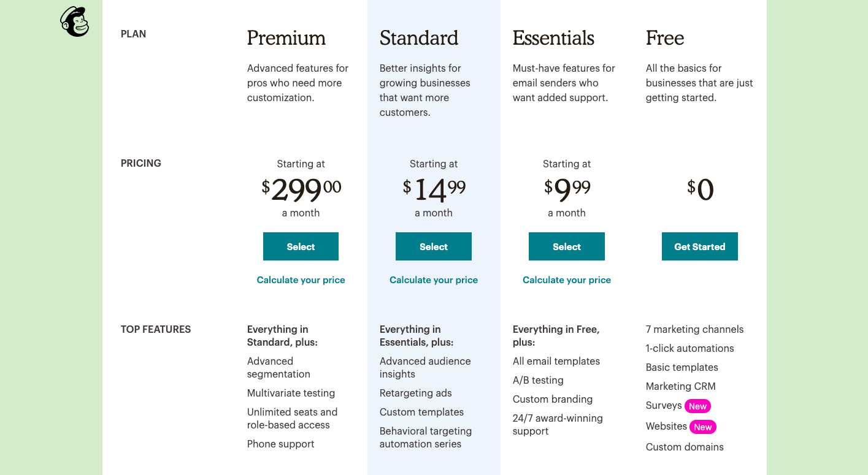Select the Premium plan

click(x=301, y=246)
